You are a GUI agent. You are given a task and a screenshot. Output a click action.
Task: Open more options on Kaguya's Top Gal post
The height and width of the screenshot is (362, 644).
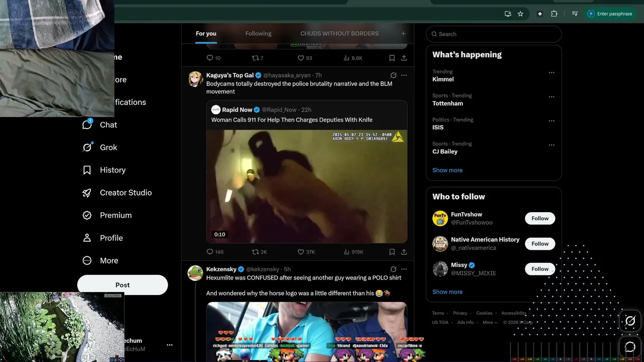tap(404, 75)
